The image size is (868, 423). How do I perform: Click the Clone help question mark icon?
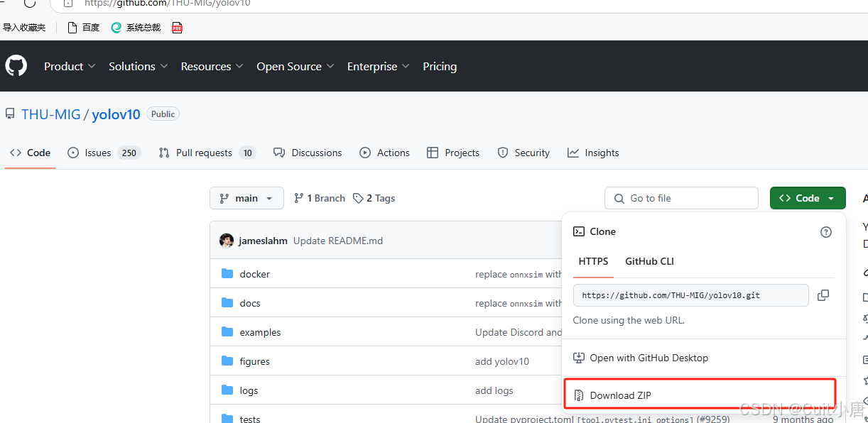click(x=826, y=232)
